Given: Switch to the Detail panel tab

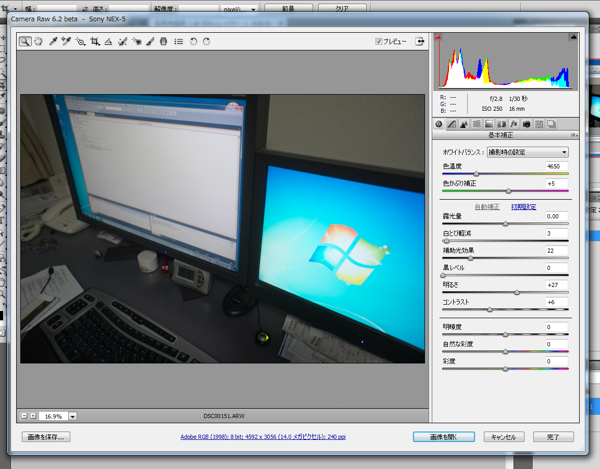Looking at the screenshot, I should [x=464, y=124].
